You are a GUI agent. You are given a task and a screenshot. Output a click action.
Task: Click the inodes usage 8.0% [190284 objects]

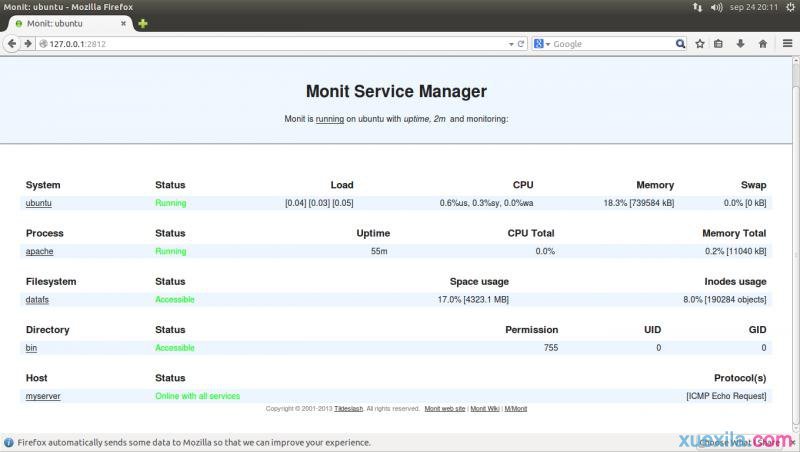[x=725, y=299]
